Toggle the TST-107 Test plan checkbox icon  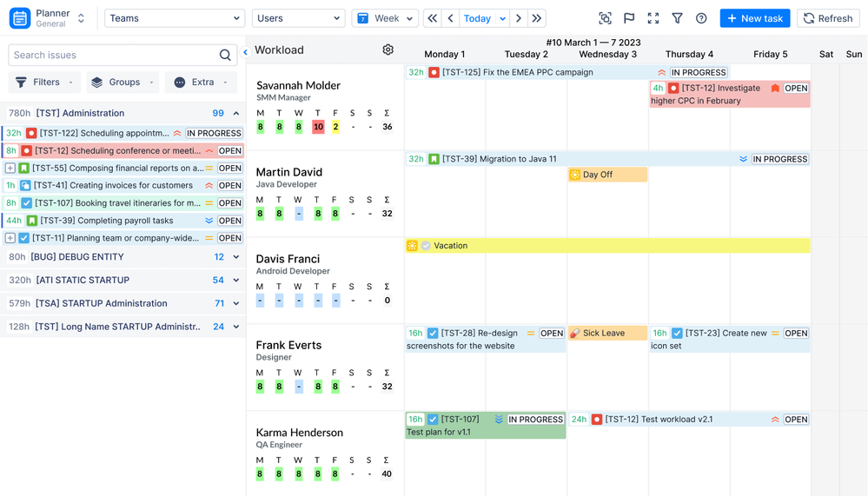433,420
